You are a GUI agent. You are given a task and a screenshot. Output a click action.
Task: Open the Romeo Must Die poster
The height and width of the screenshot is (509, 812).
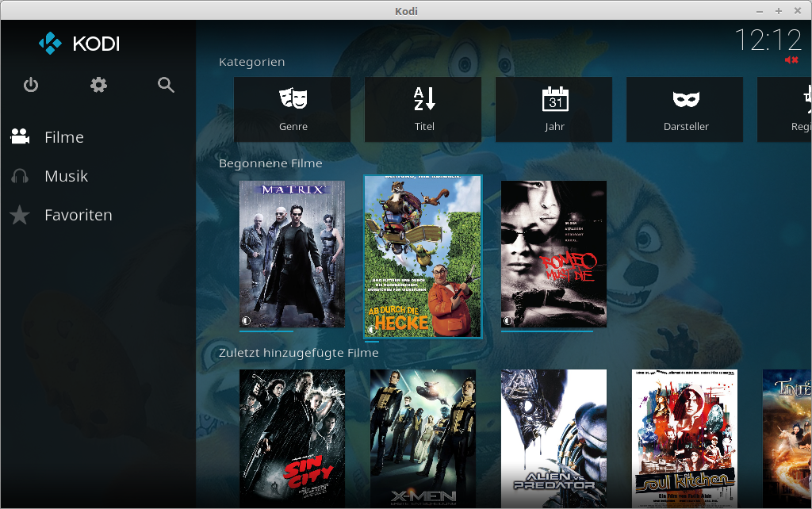click(x=553, y=254)
